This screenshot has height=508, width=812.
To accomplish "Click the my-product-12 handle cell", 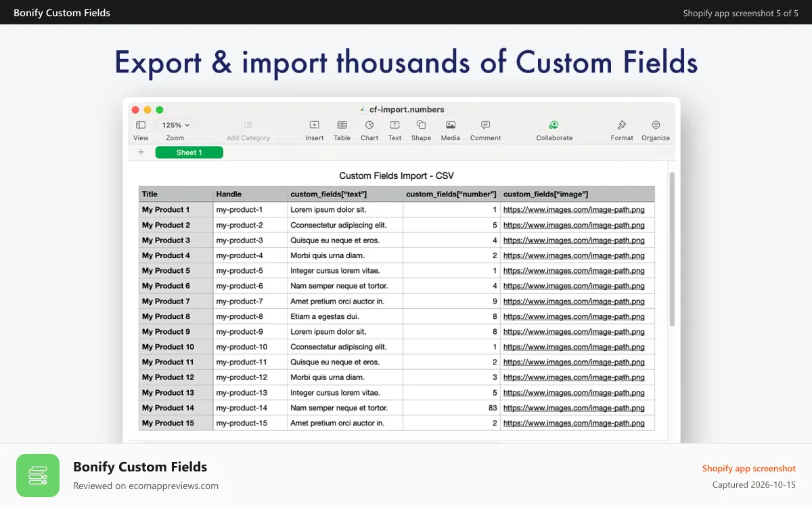I will 250,377.
